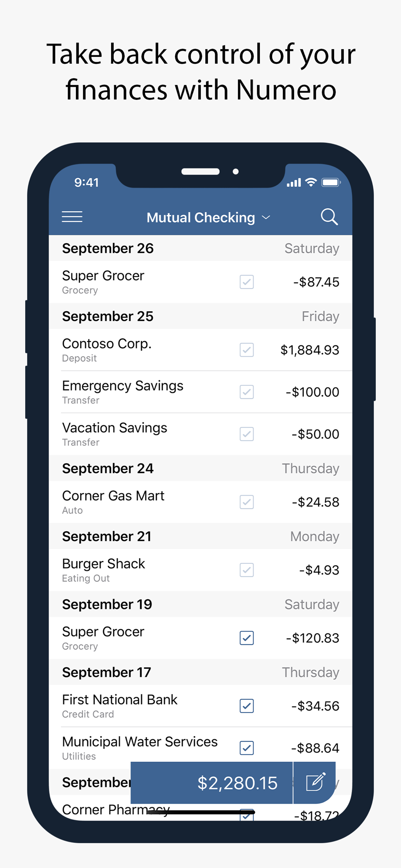Tap the battery status icon

coord(331,182)
